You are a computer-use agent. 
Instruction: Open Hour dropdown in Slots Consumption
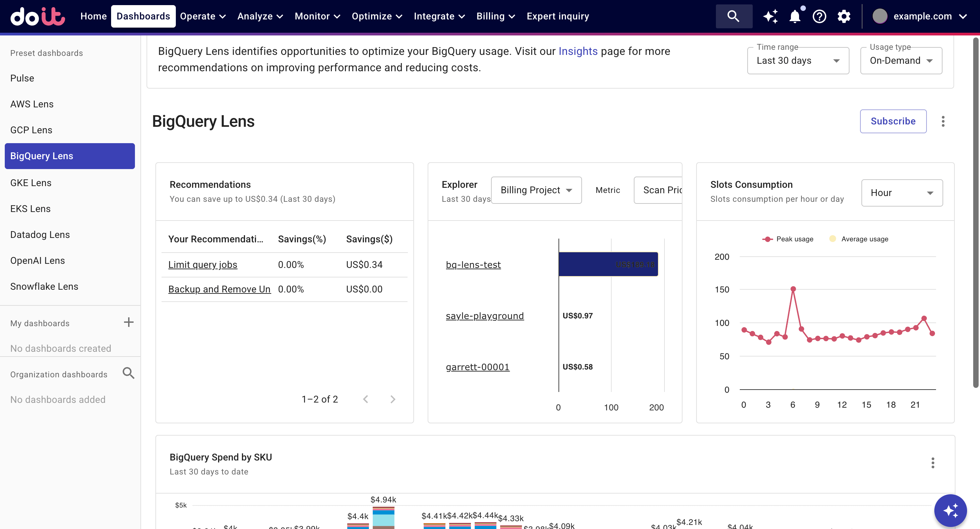[x=902, y=193]
